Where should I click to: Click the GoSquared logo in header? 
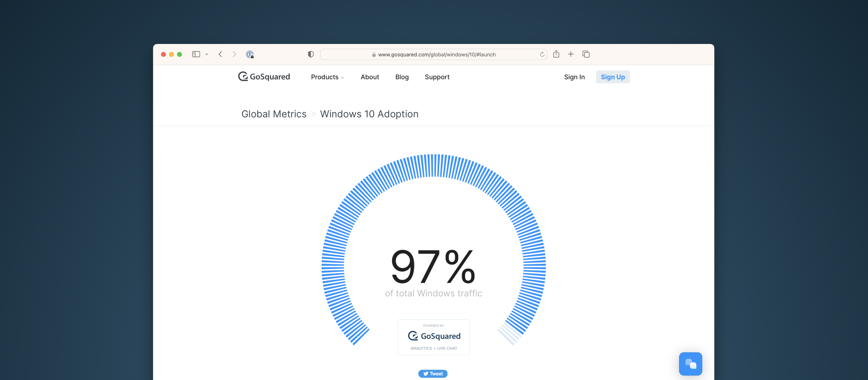coord(264,77)
